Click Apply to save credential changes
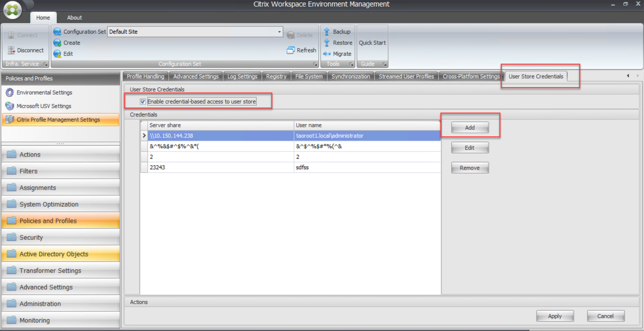644x331 pixels. click(555, 316)
